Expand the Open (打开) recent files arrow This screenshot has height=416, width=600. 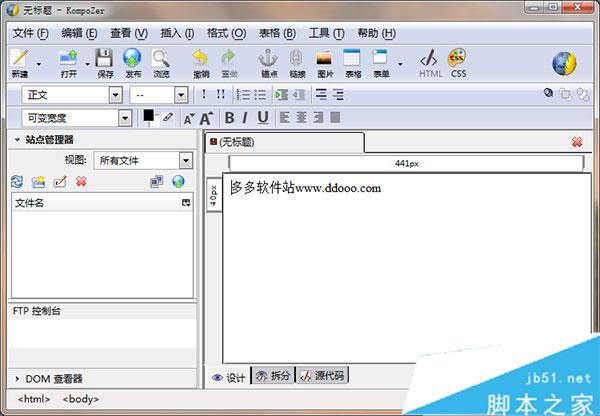click(x=88, y=64)
